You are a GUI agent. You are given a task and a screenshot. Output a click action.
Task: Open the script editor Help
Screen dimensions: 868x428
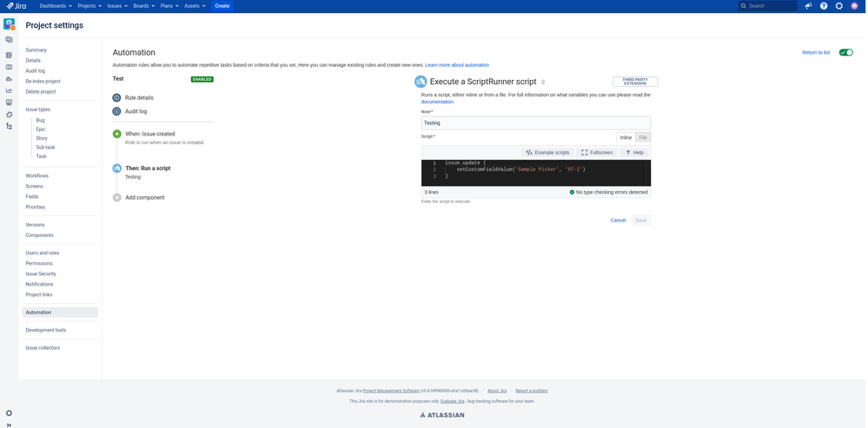click(633, 152)
